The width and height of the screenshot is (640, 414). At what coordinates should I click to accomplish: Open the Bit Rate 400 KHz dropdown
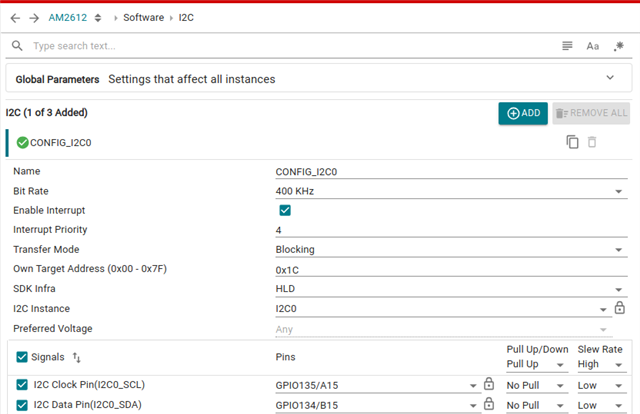[x=451, y=191]
